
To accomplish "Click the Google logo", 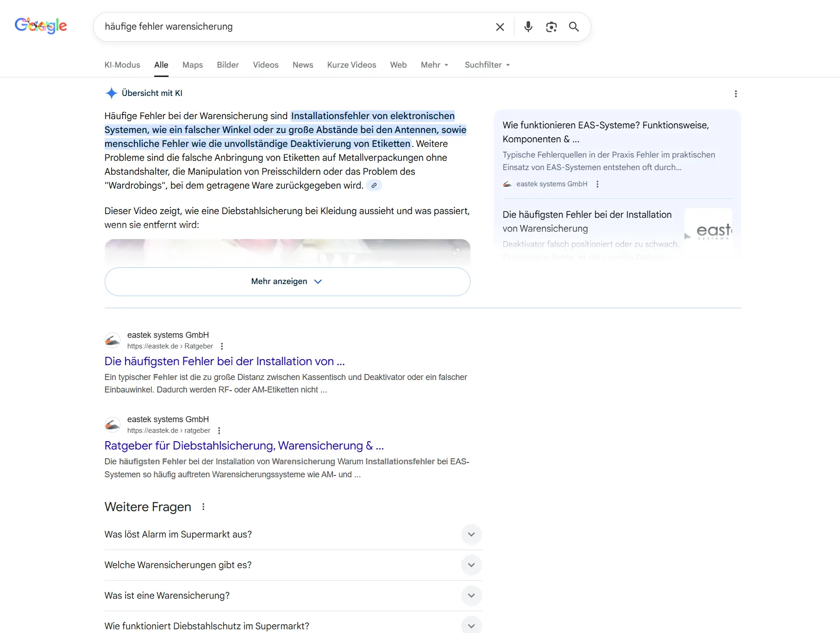I will [x=40, y=25].
